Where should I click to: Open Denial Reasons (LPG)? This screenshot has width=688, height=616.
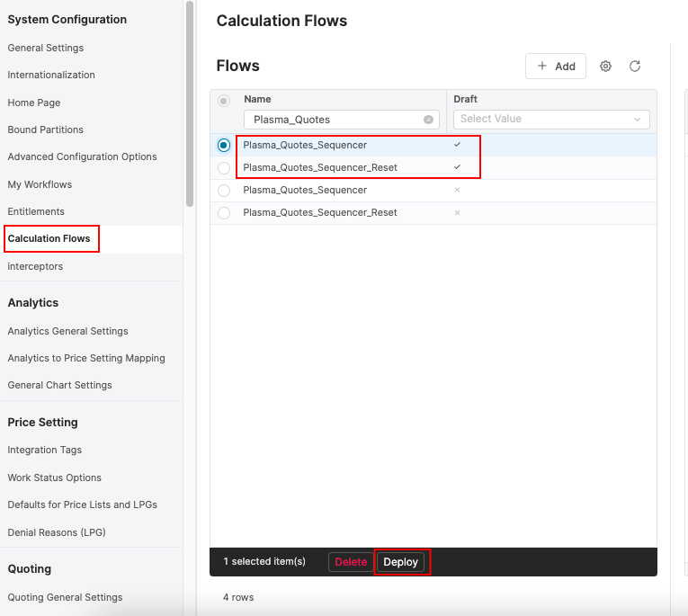click(57, 532)
